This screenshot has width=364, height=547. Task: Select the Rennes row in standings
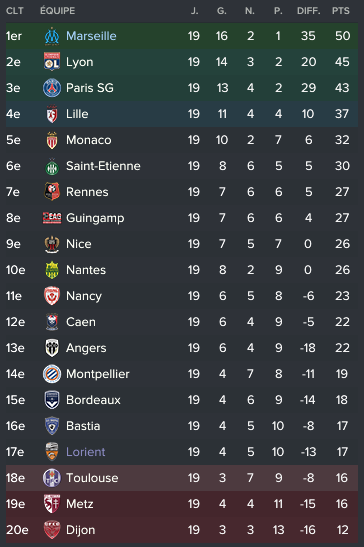click(x=182, y=192)
